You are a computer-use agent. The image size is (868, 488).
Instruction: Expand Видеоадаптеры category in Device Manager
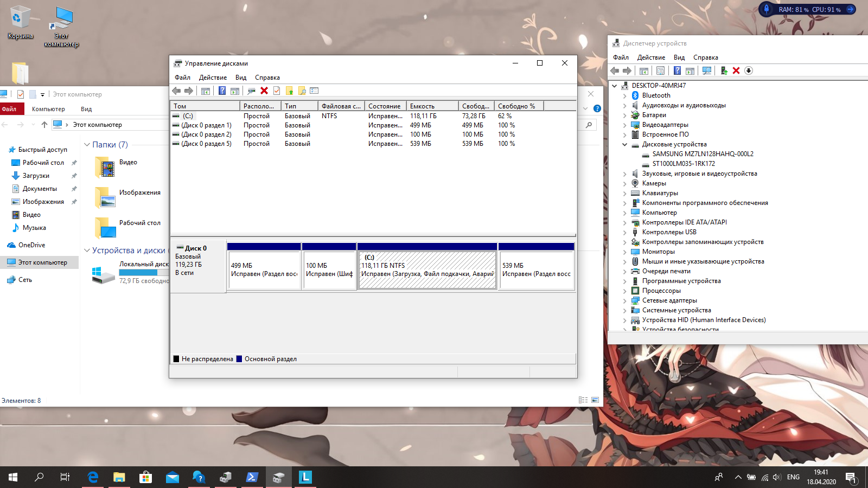click(x=624, y=125)
